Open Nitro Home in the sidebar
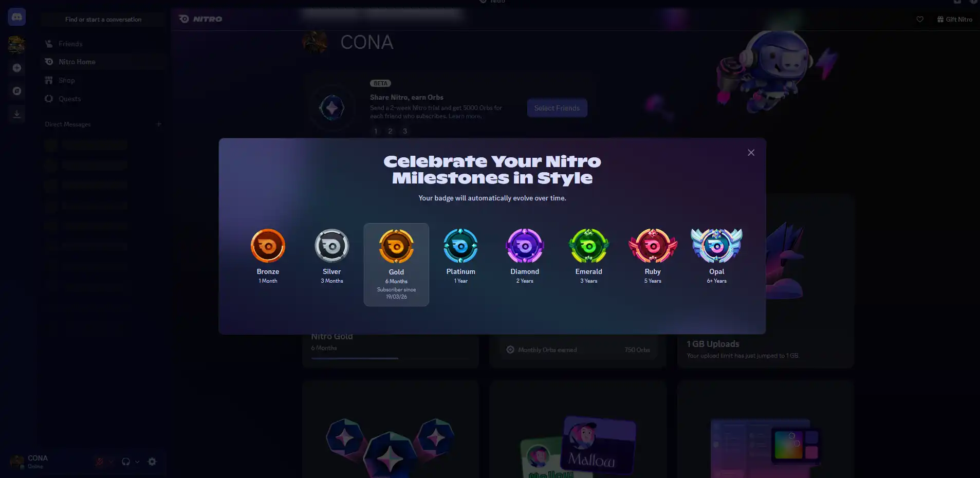Viewport: 980px width, 478px height. 103,62
